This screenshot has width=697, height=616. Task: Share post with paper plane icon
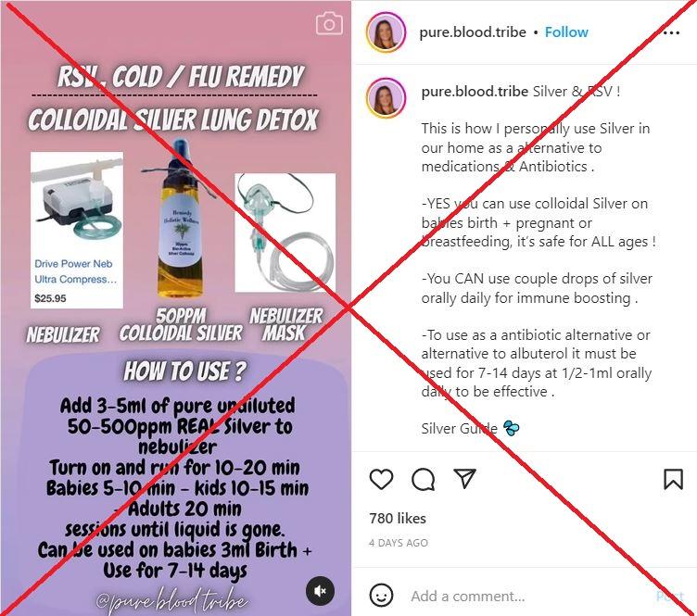pyautogui.click(x=465, y=478)
